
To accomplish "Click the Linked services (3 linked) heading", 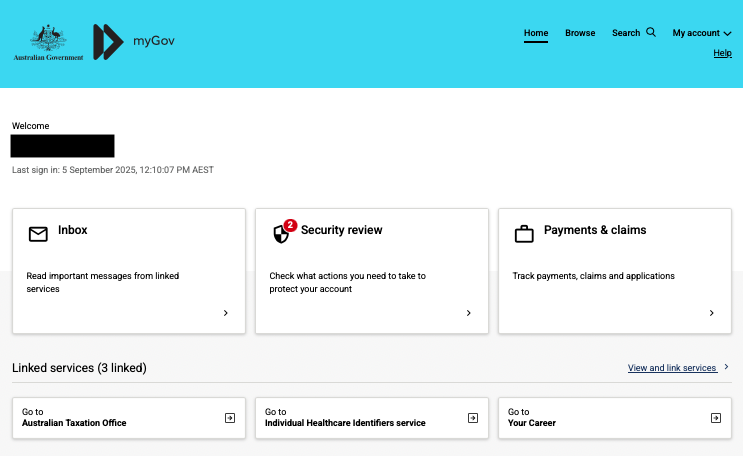I will coord(79,368).
